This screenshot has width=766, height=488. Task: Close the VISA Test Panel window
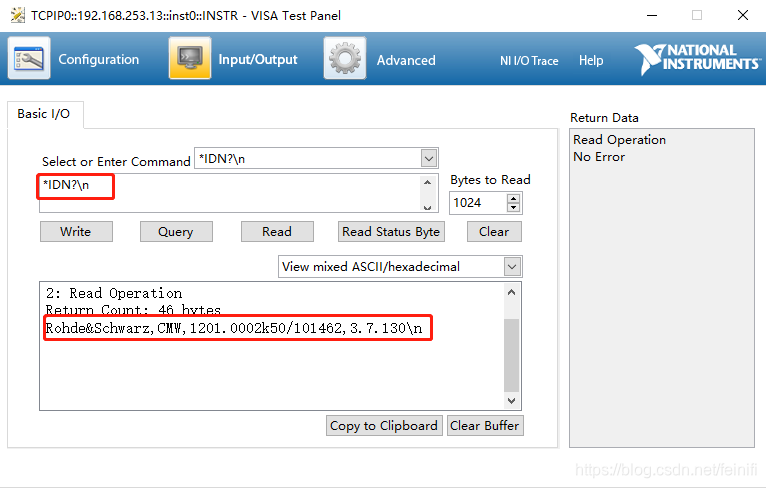point(743,15)
